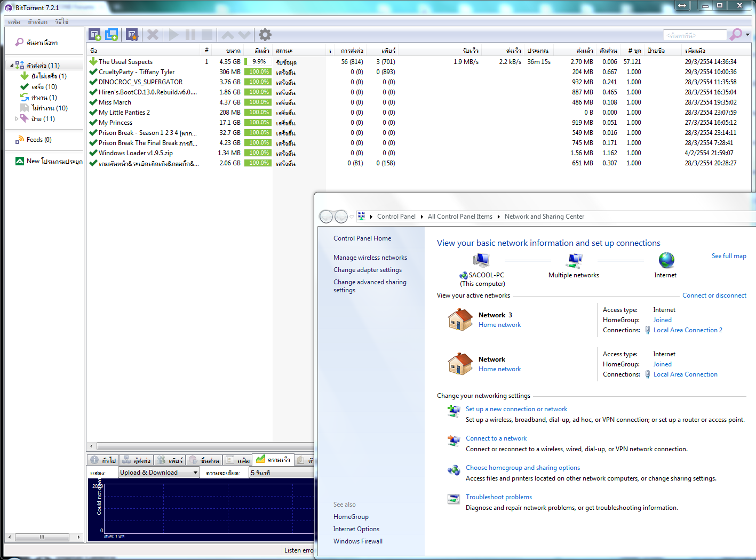Screen dimensions: 756x560
Task: Open the Upload & Download graph dropdown
Action: point(159,473)
